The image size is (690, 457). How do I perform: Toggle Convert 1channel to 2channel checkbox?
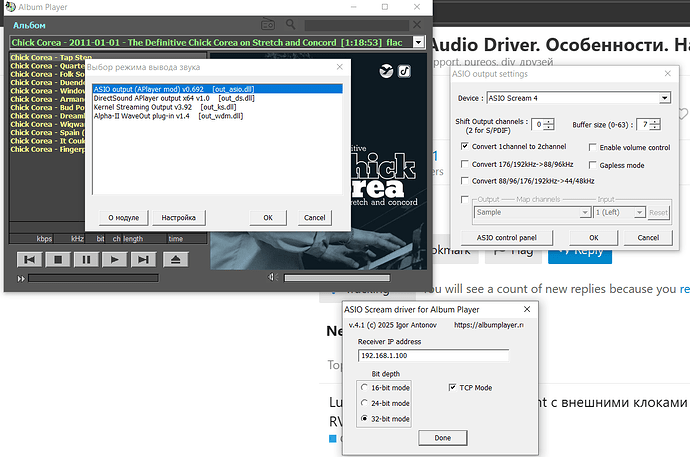click(465, 146)
